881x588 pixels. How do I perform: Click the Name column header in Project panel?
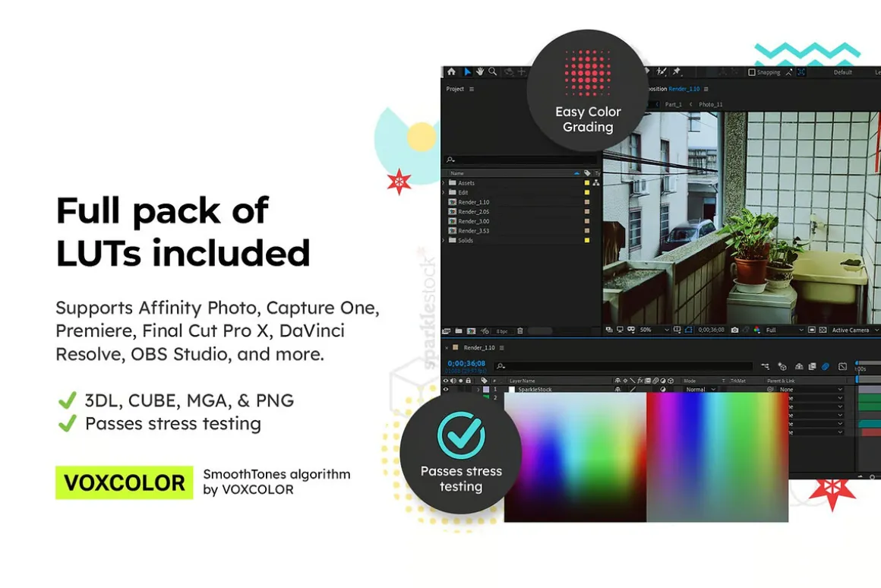[456, 173]
